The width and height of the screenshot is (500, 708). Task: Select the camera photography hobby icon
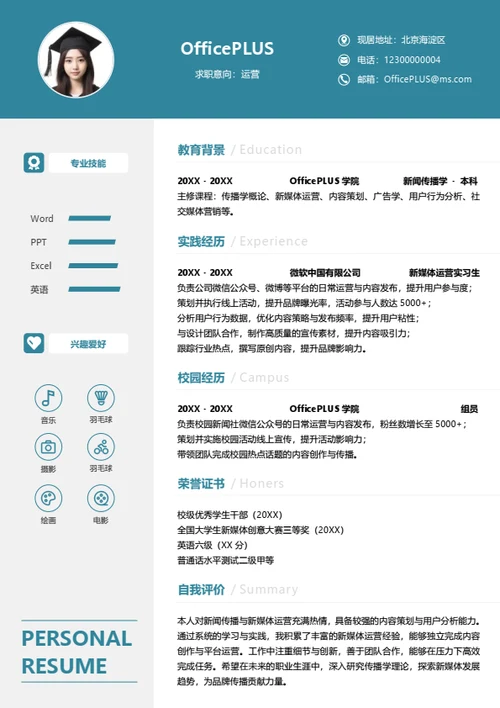click(x=48, y=447)
